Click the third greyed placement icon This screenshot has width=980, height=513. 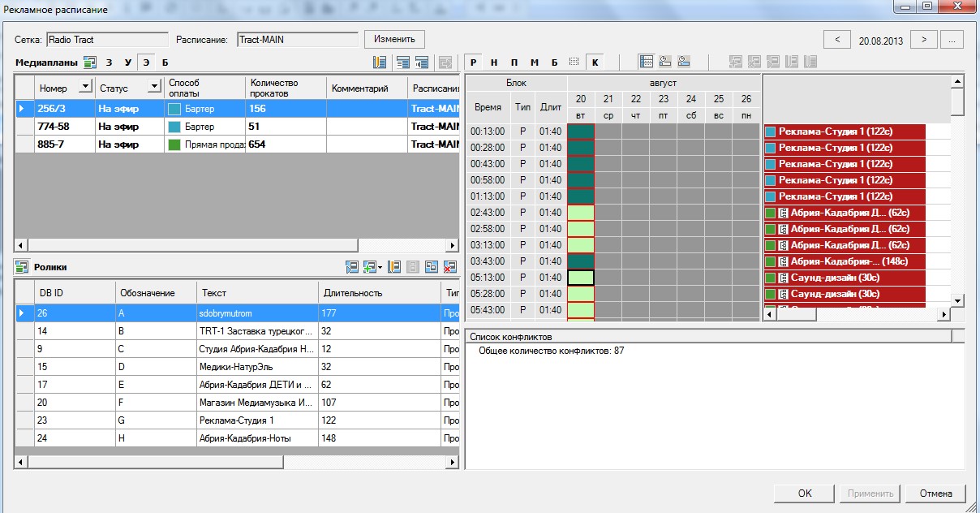click(773, 62)
